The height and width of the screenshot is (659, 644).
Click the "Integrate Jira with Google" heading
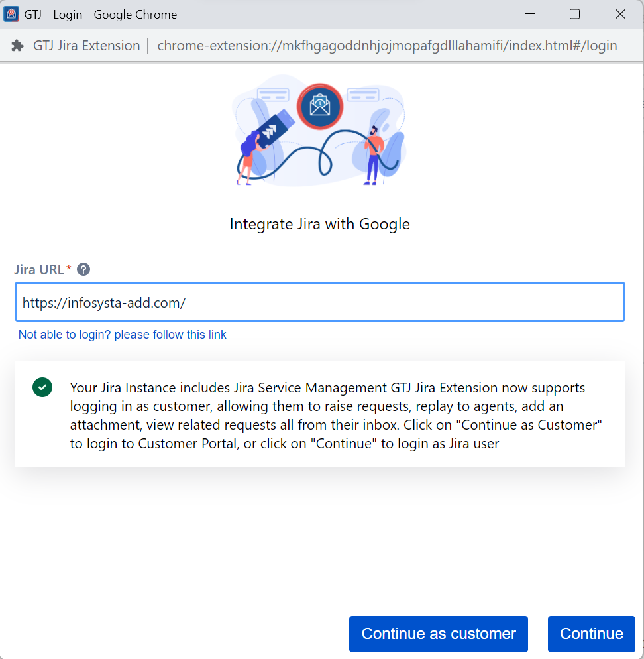tap(319, 224)
